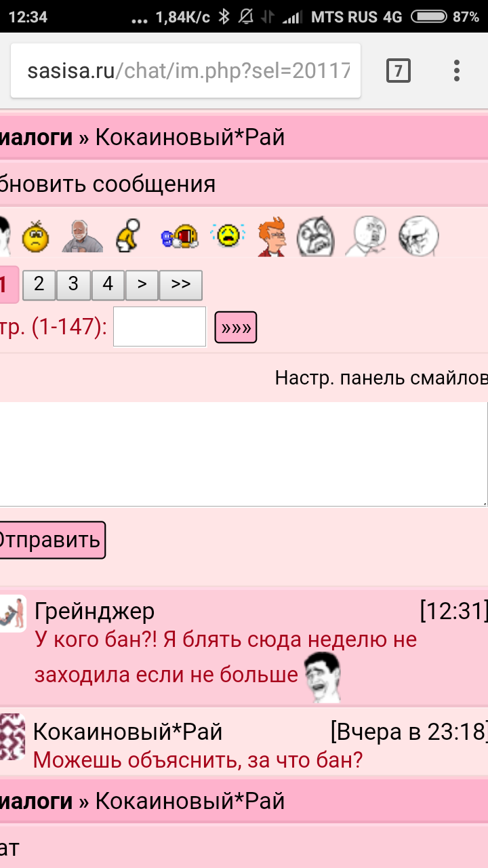Insert the crouching yellow figure smiley

[x=128, y=237]
